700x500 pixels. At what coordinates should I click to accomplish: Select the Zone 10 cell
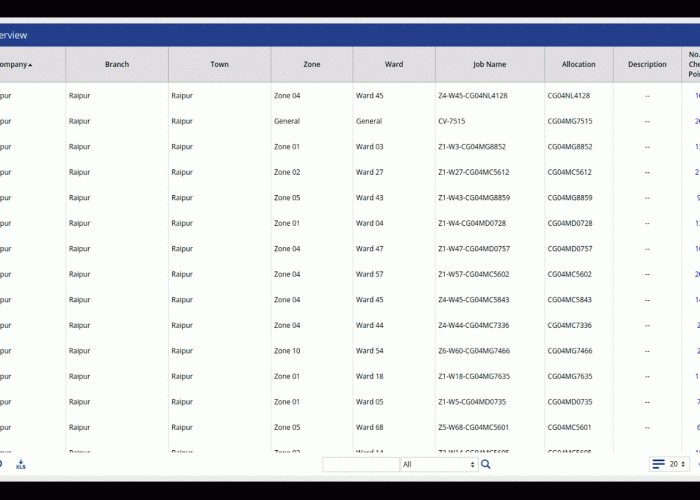pos(287,351)
